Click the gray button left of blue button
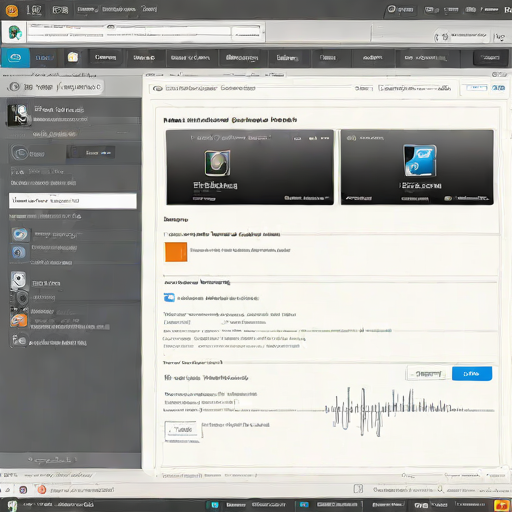The image size is (512, 512). coord(427,374)
